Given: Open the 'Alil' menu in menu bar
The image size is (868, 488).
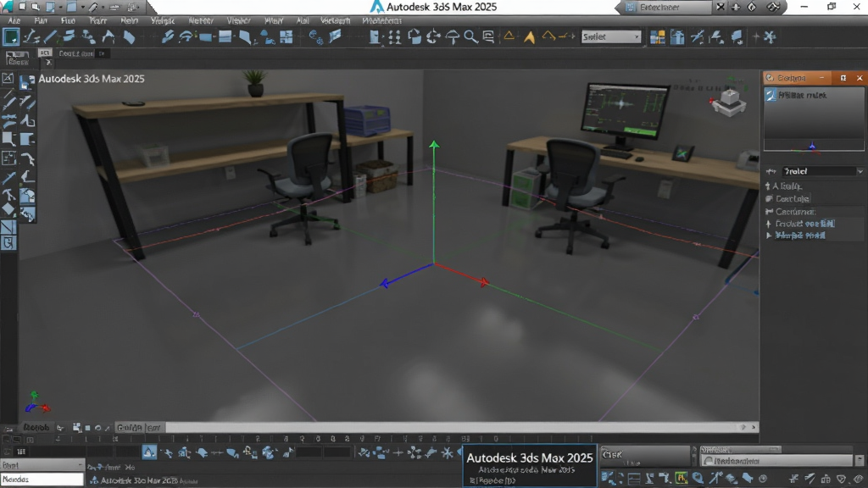Looking at the screenshot, I should point(303,20).
